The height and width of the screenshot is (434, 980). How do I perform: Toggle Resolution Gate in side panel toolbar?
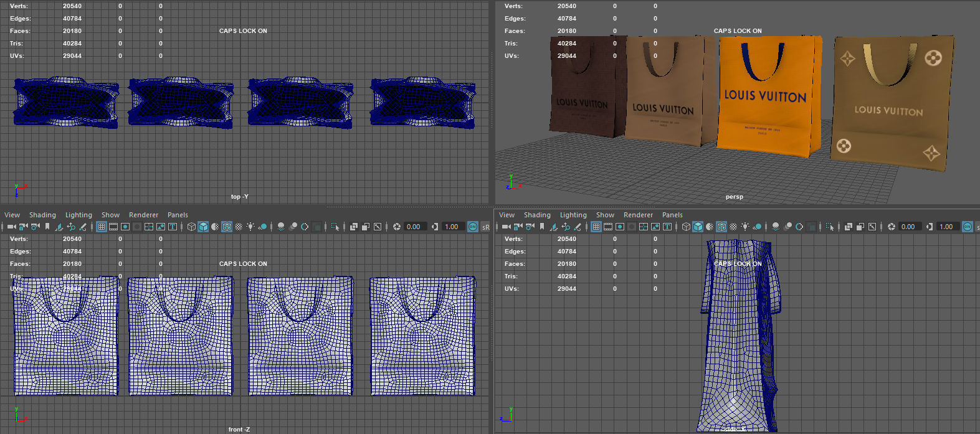(620, 227)
